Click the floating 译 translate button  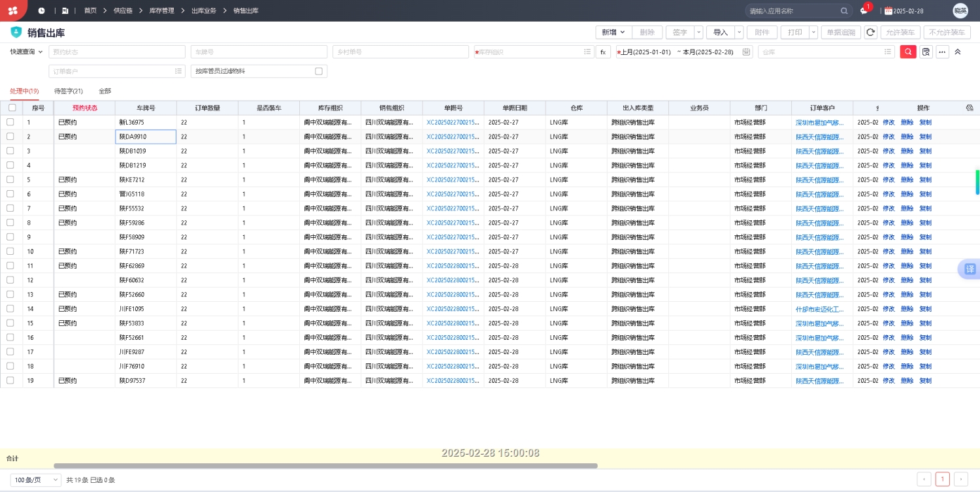point(970,269)
